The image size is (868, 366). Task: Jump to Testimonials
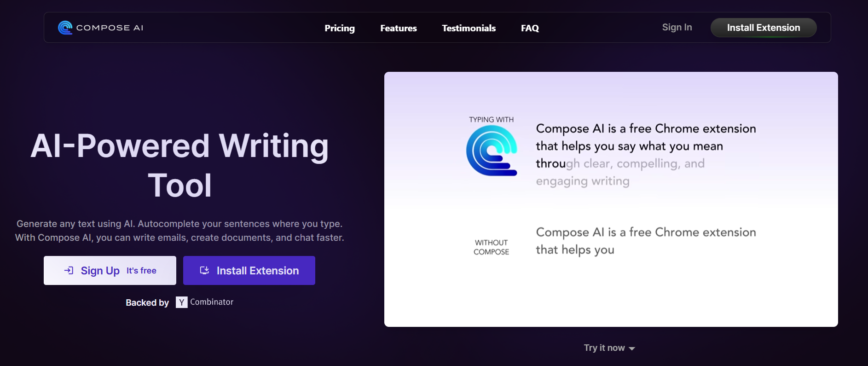click(x=469, y=28)
